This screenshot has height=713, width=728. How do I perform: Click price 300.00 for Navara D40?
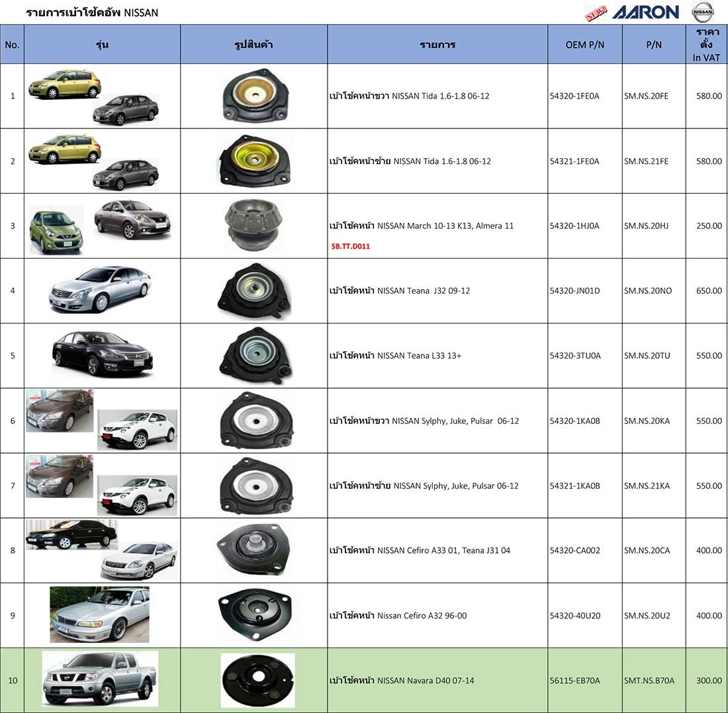pyautogui.click(x=709, y=681)
